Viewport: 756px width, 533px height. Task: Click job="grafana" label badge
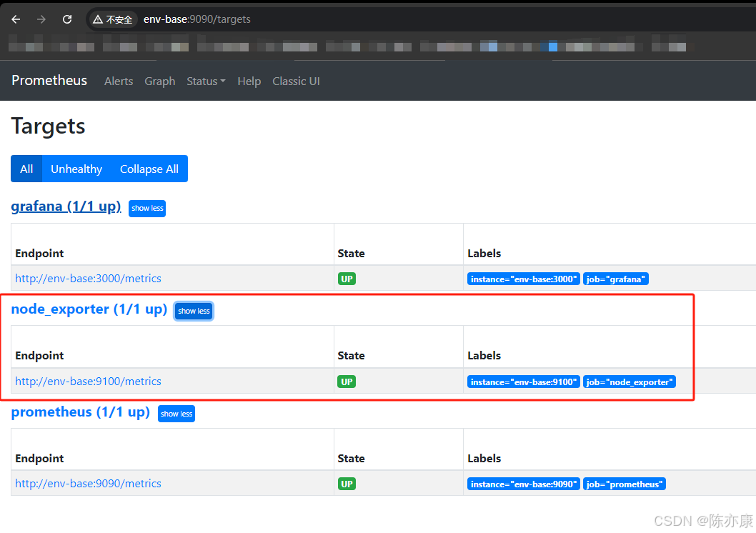click(x=616, y=279)
